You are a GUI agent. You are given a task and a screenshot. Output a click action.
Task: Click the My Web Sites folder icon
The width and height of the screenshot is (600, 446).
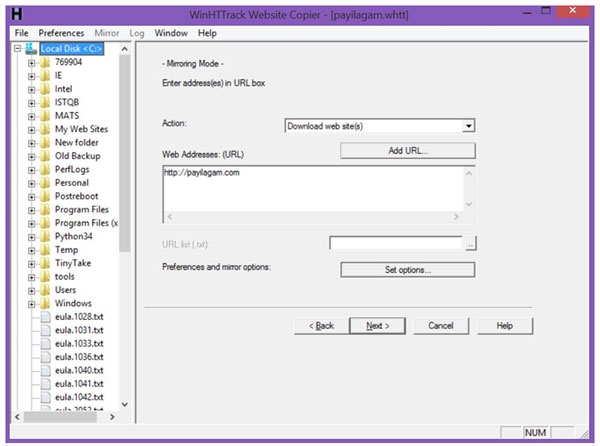tap(45, 129)
